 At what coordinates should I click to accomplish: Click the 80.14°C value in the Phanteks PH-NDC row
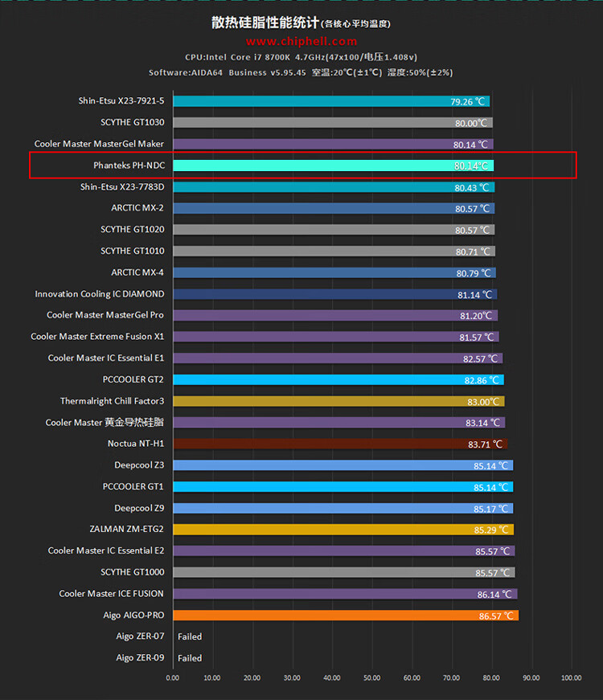(471, 166)
